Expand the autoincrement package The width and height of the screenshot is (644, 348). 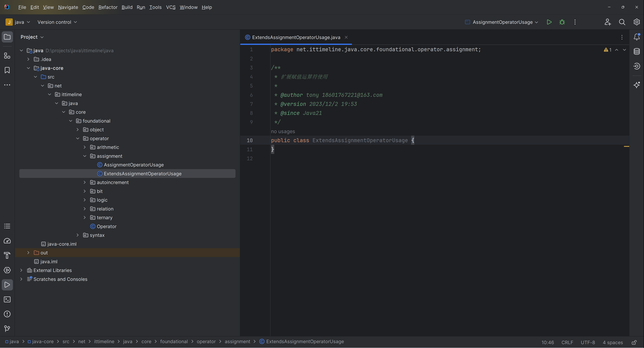click(85, 182)
